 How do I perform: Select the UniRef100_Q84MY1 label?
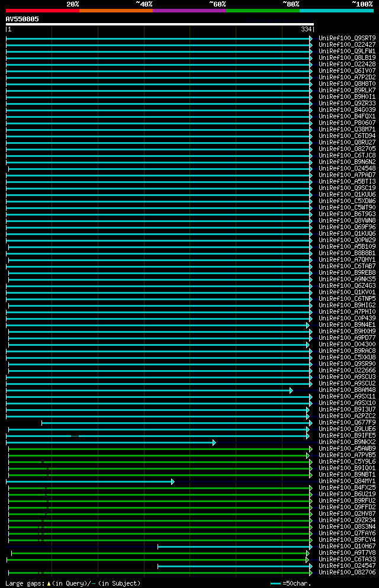point(347,481)
